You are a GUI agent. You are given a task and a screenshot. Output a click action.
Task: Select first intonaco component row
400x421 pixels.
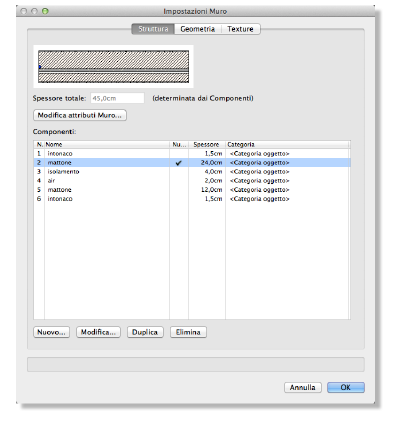(192, 154)
